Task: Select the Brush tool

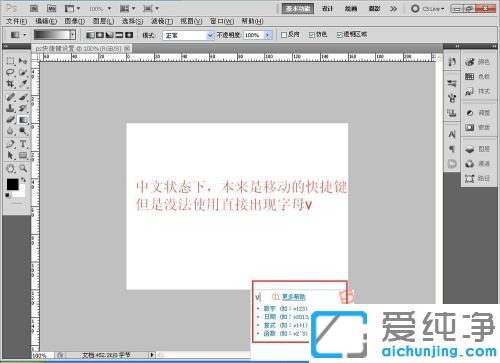Action: click(x=23, y=97)
